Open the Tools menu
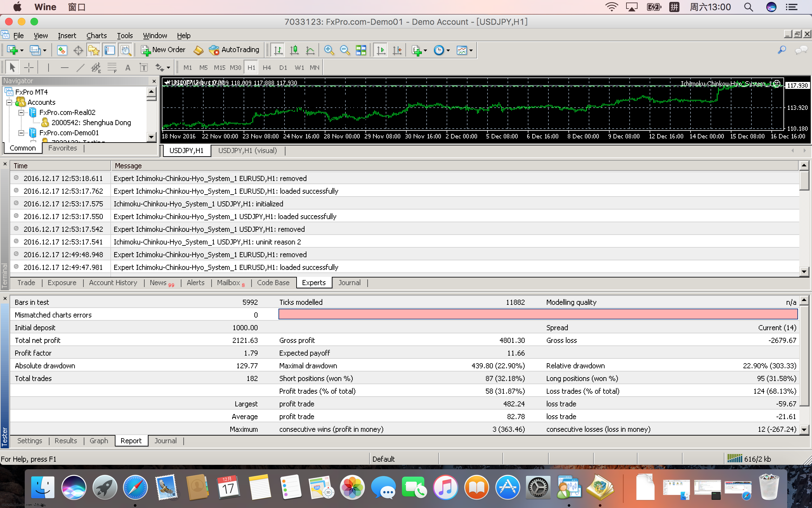 125,36
